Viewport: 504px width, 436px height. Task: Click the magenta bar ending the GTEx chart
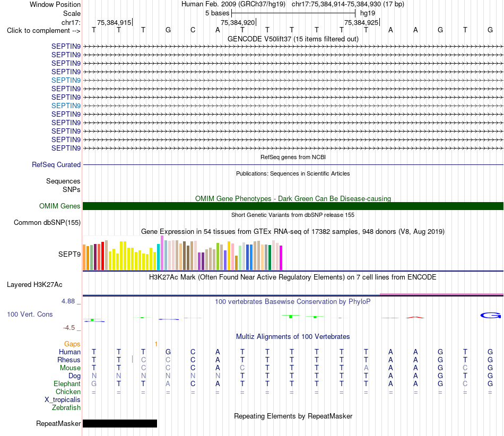[x=281, y=258]
